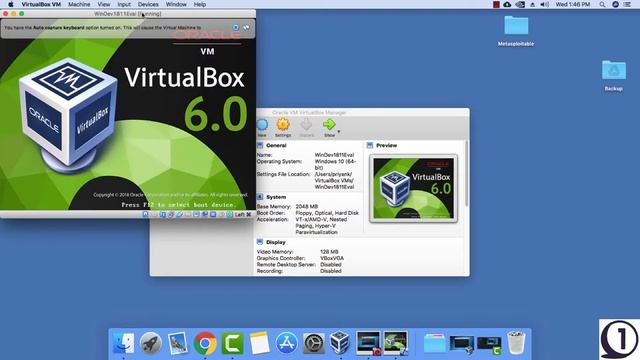Image resolution: width=640 pixels, height=360 pixels.
Task: Open System Preferences from the Dock
Action: click(313, 343)
